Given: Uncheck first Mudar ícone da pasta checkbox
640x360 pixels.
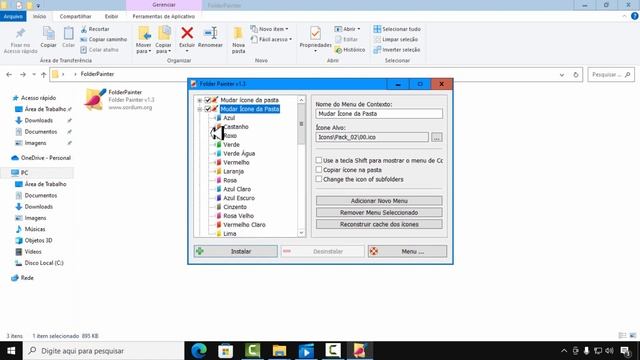Looking at the screenshot, I should tap(207, 100).
